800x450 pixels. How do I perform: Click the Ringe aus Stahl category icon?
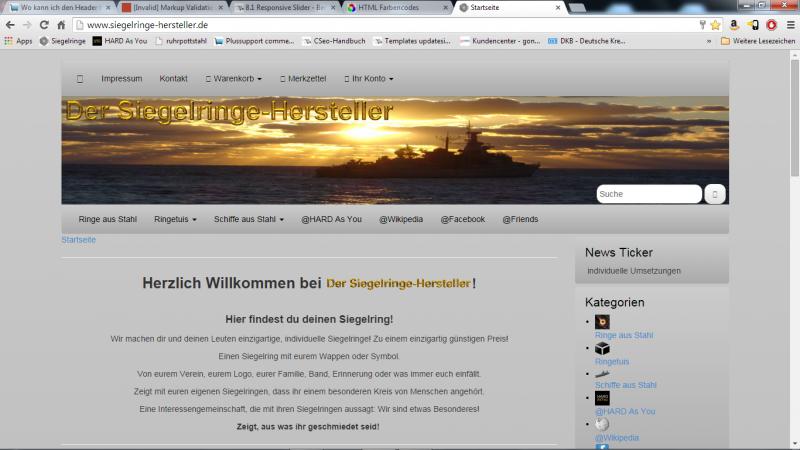(602, 322)
